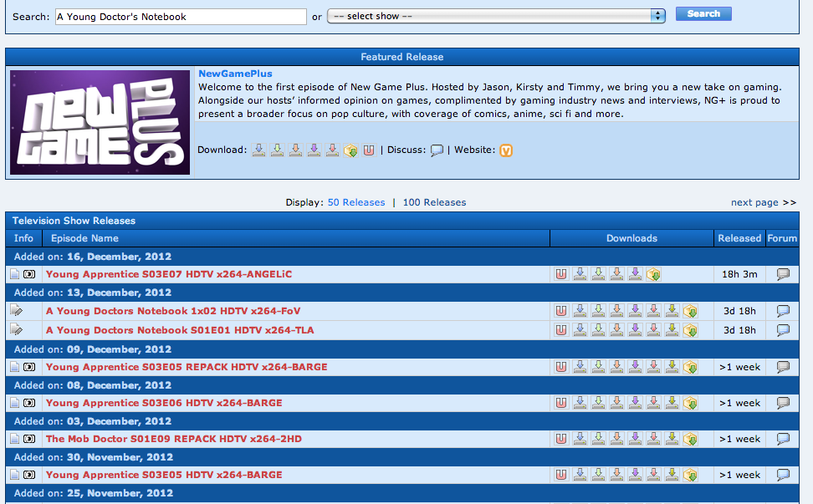Click purple-arrow download for Young Doctors Notebook S01E01
813x504 pixels.
[x=635, y=330]
